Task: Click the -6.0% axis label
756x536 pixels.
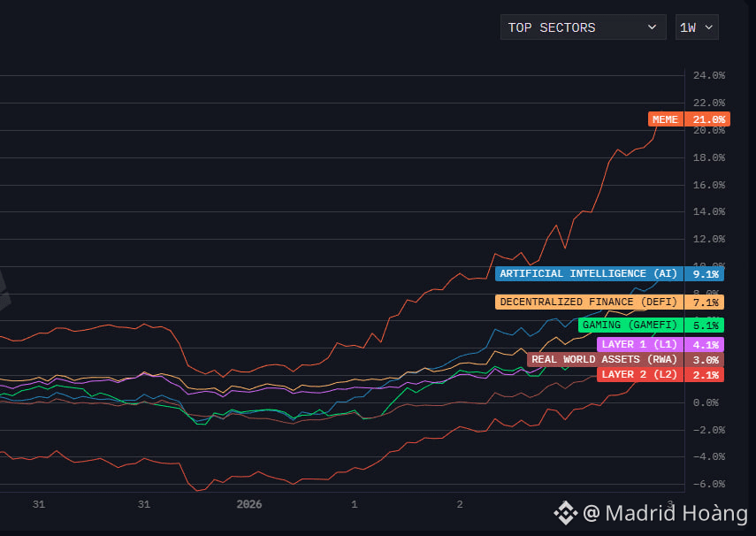Action: point(709,485)
